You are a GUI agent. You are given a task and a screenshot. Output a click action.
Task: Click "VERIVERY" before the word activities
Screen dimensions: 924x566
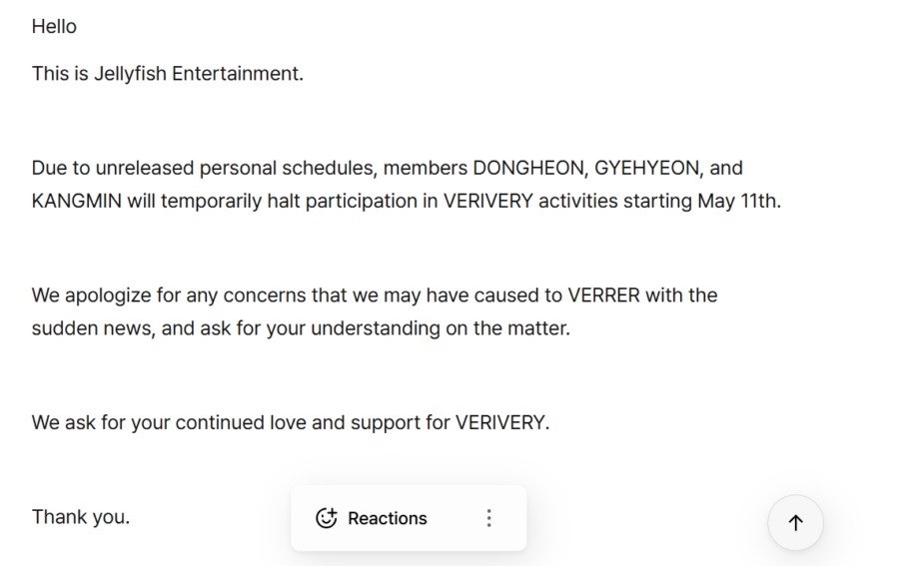point(488,201)
